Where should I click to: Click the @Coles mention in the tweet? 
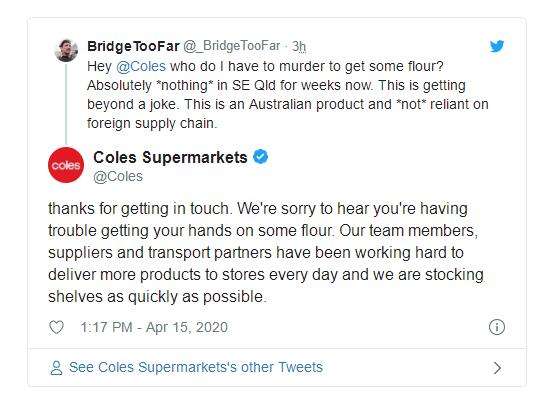point(141,66)
